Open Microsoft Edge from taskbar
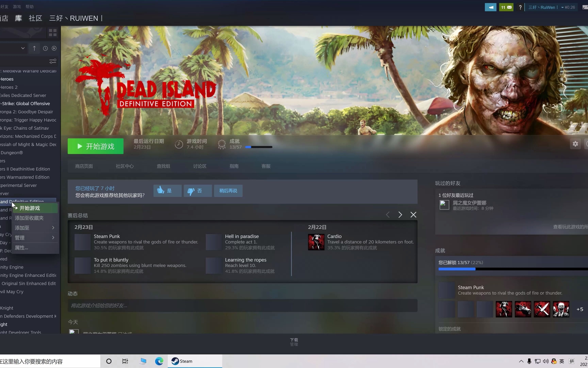This screenshot has height=368, width=588. pos(159,361)
